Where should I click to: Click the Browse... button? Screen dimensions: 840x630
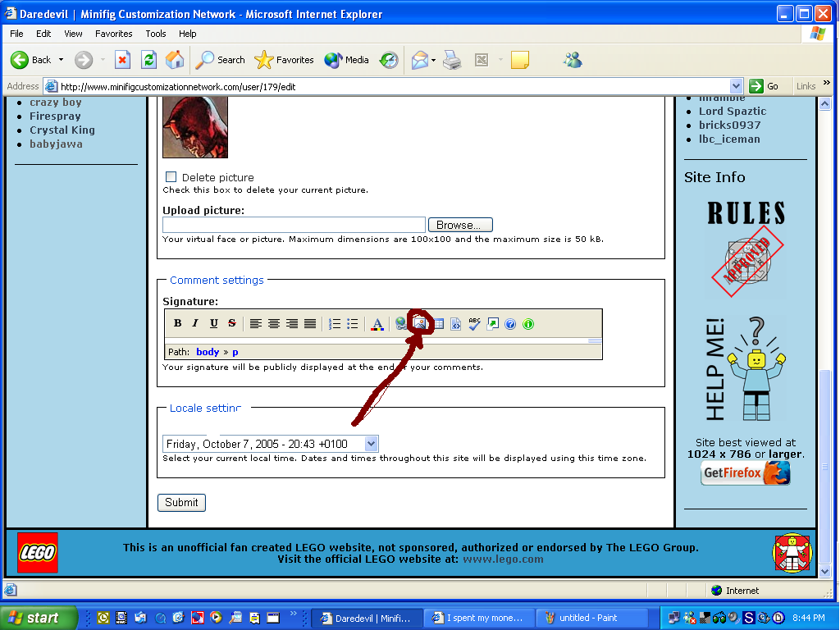point(460,225)
